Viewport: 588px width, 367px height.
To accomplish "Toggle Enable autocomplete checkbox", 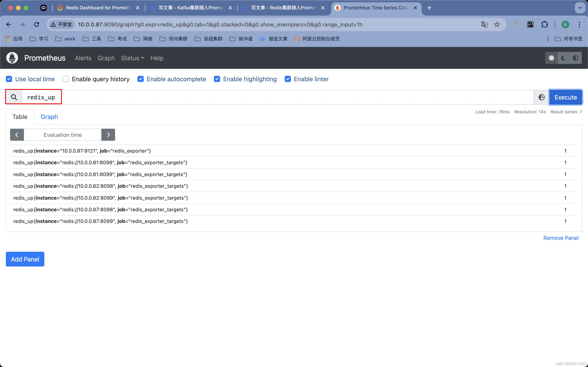I will click(x=140, y=79).
